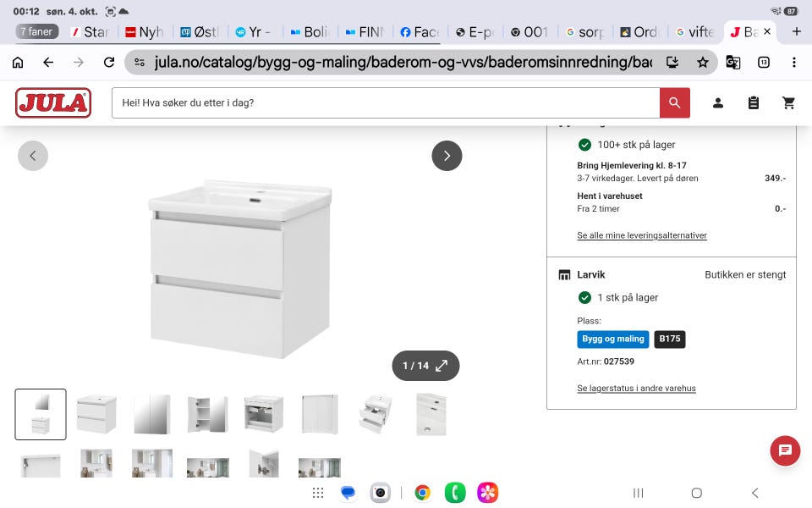Switch to the Facebook tab

coord(420,32)
